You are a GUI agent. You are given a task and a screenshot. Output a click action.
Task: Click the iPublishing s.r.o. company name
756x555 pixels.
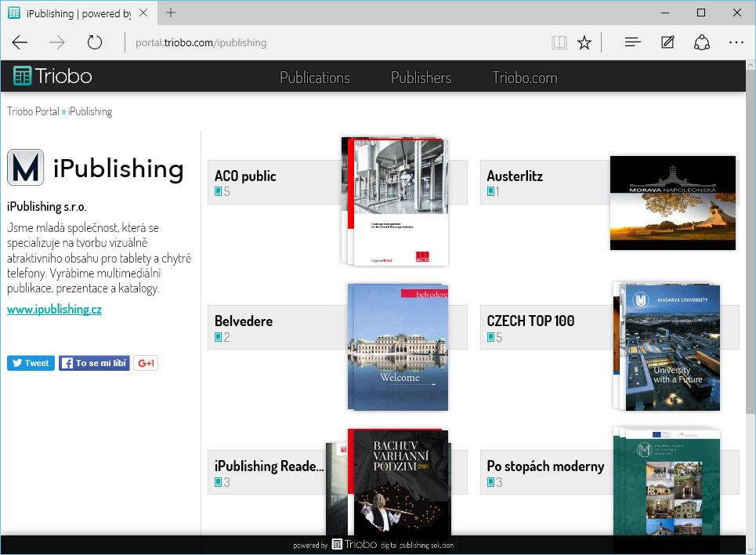[x=47, y=206]
